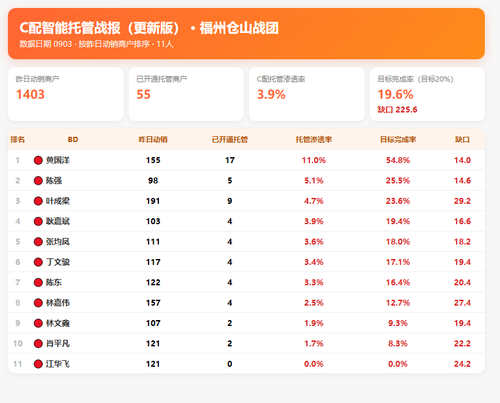Click the 目标完成率 column header
Screen dimensions: 500x403
398,139
